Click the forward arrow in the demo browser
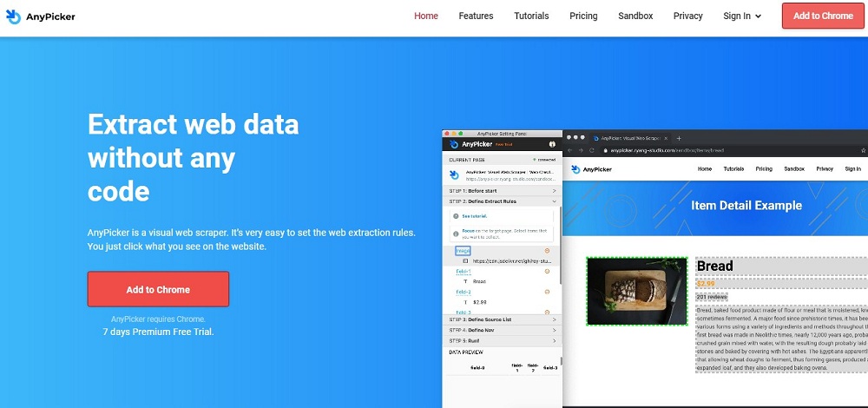The image size is (868, 408). pyautogui.click(x=581, y=150)
